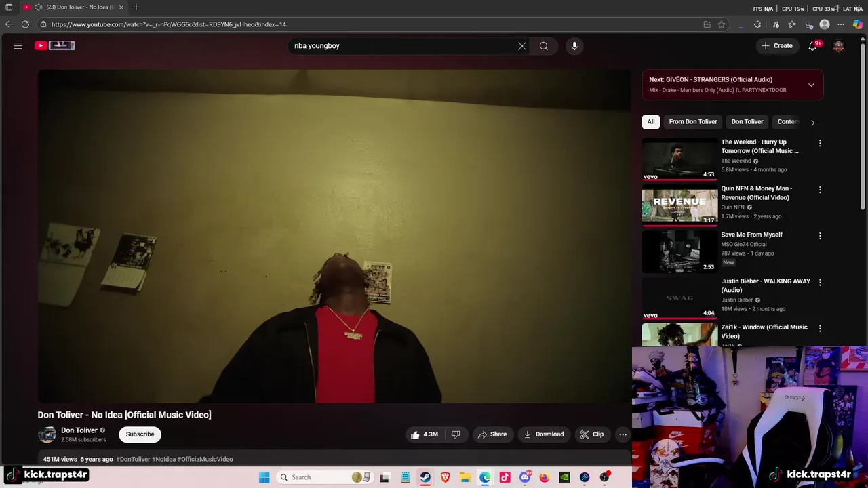Open the browser favorites list icon
The height and width of the screenshot is (488, 868).
tap(792, 24)
